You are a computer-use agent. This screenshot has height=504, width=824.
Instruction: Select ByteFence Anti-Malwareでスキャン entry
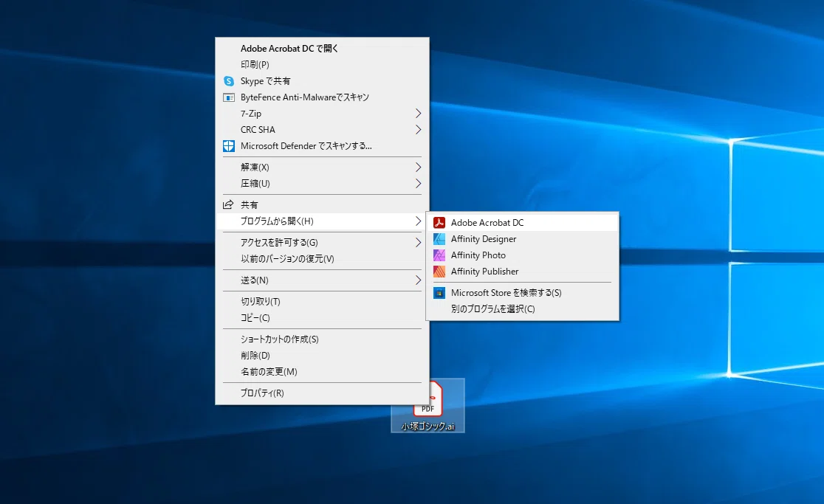click(x=322, y=97)
